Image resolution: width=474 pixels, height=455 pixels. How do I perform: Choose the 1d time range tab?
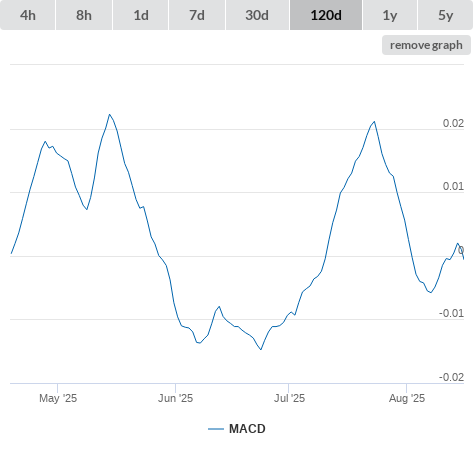(x=141, y=15)
